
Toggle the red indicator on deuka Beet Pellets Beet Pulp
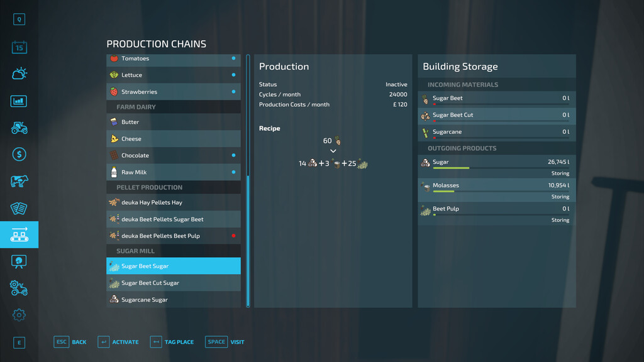point(235,235)
